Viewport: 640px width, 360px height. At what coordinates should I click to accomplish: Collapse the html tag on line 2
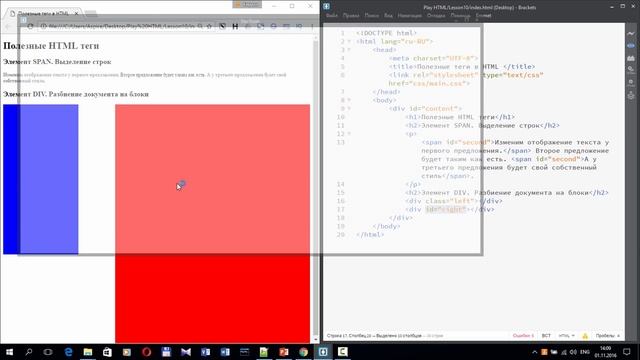pos(349,42)
